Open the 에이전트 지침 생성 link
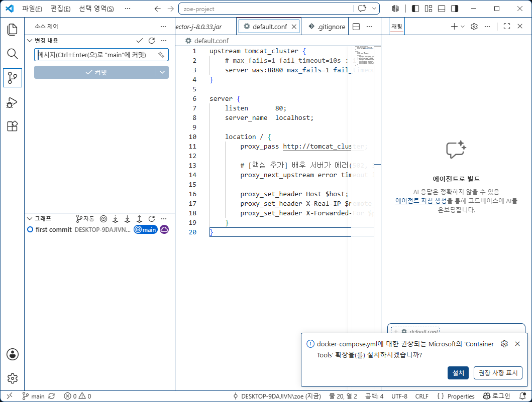 pos(420,201)
